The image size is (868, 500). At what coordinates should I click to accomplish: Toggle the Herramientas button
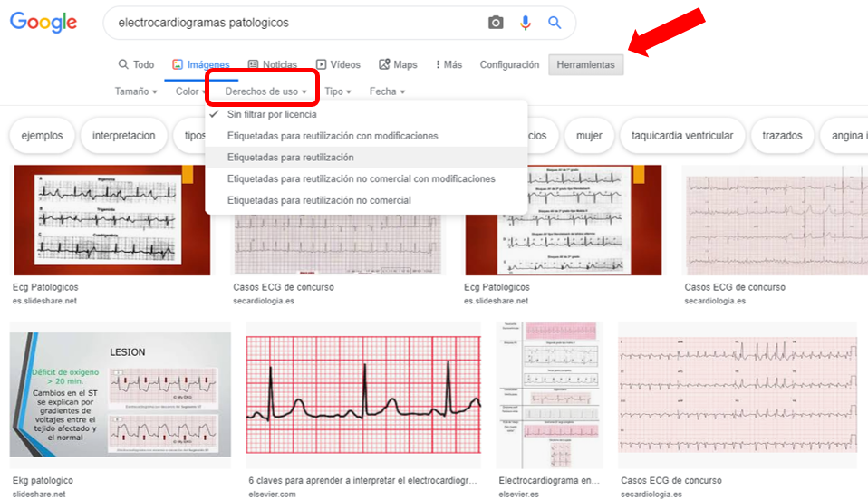point(585,65)
